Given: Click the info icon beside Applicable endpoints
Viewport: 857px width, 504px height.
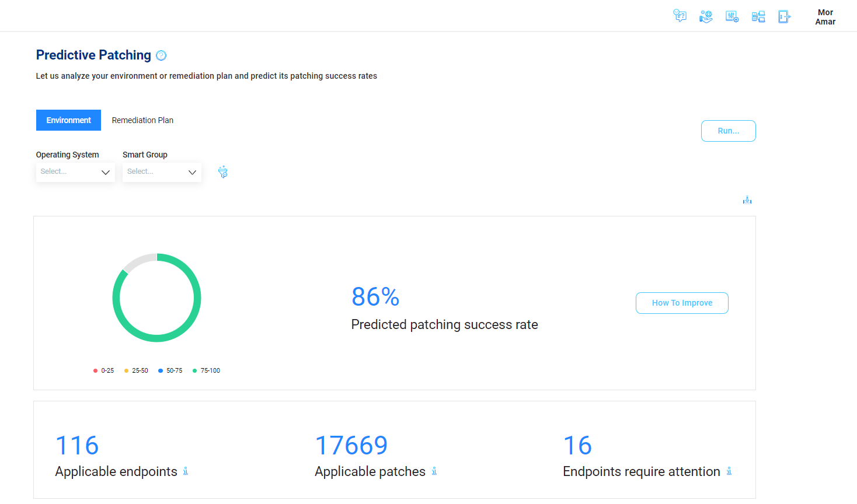Looking at the screenshot, I should (x=186, y=471).
